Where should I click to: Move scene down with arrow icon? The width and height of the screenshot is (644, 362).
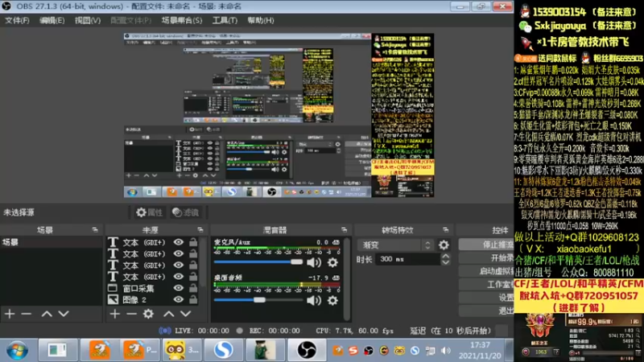[64, 314]
